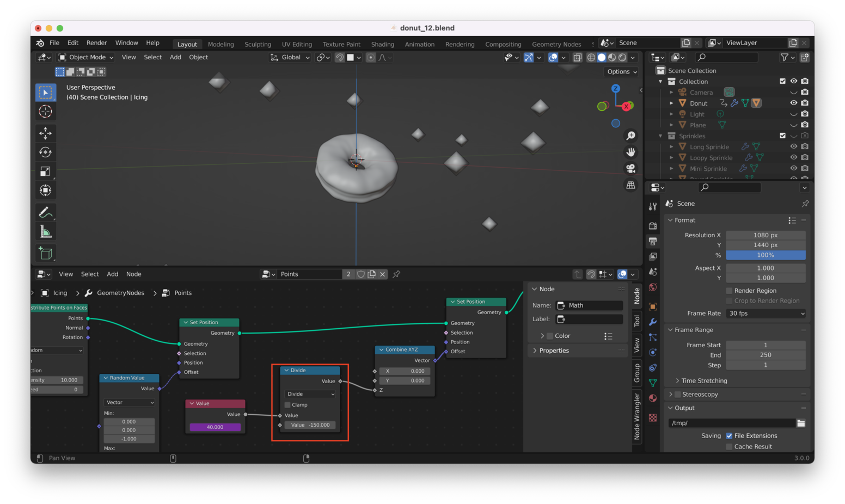845x504 pixels.
Task: Activate the Measure tool
Action: tap(46, 232)
